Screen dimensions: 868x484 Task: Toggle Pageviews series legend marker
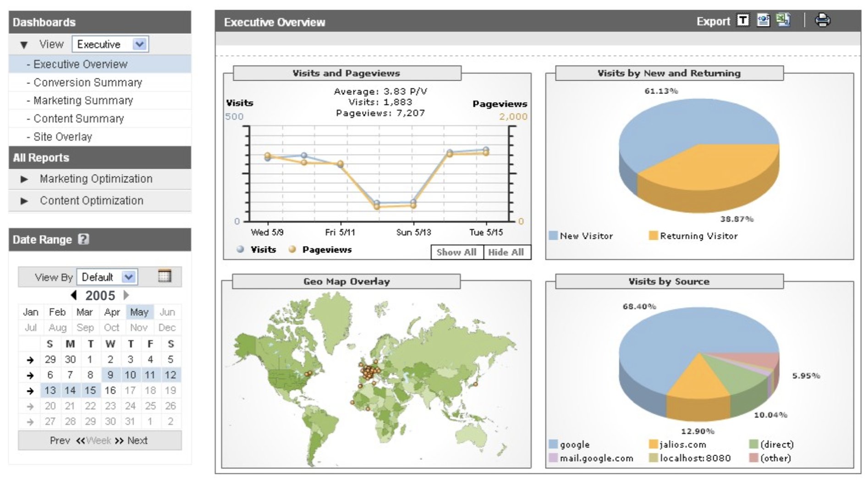click(x=292, y=249)
